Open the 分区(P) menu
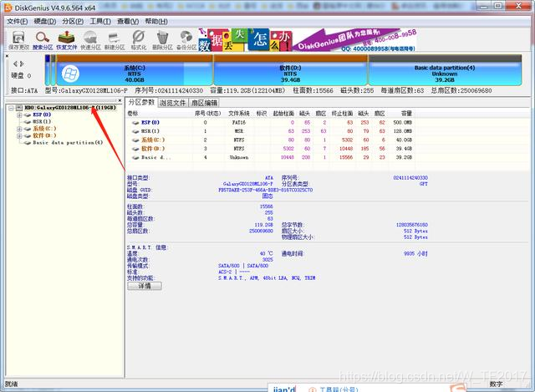The image size is (535, 392). coord(73,22)
